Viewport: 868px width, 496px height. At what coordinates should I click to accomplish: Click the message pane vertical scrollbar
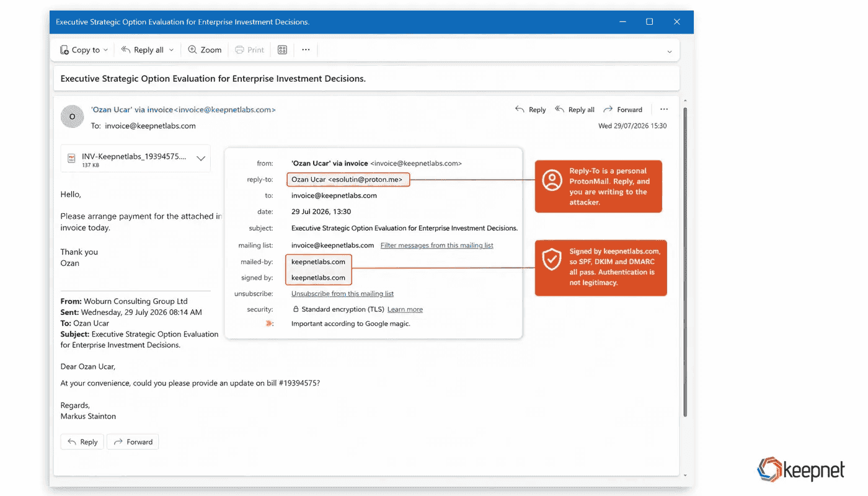coord(684,260)
